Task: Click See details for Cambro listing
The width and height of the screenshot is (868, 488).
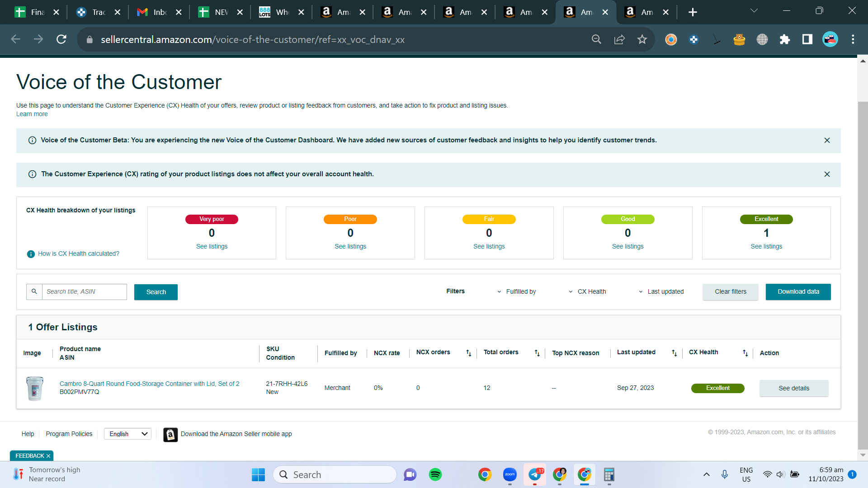Action: point(794,388)
